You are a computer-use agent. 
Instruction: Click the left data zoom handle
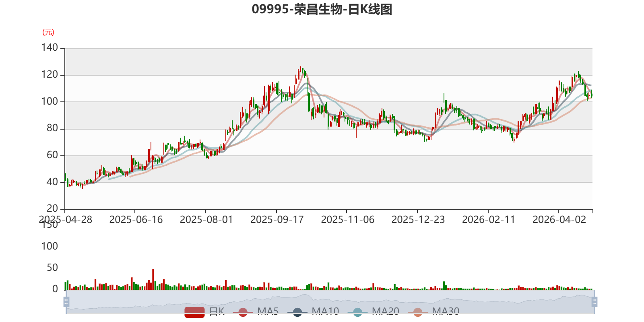(66, 302)
